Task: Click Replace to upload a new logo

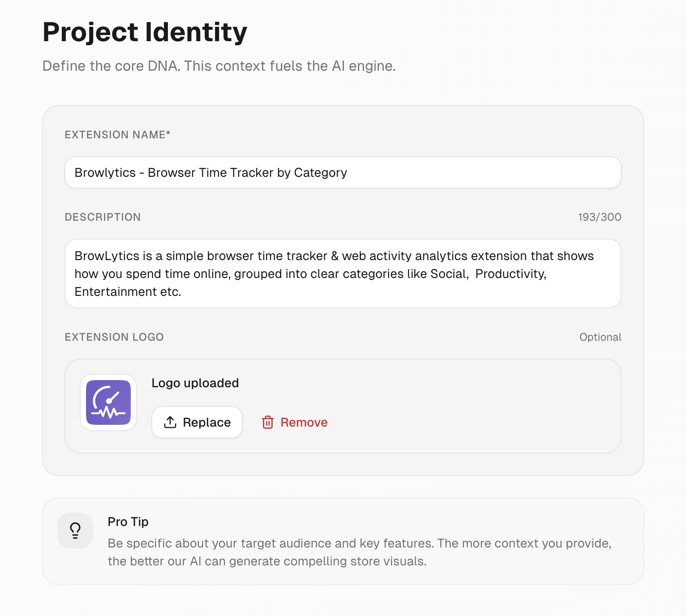Action: pyautogui.click(x=197, y=422)
